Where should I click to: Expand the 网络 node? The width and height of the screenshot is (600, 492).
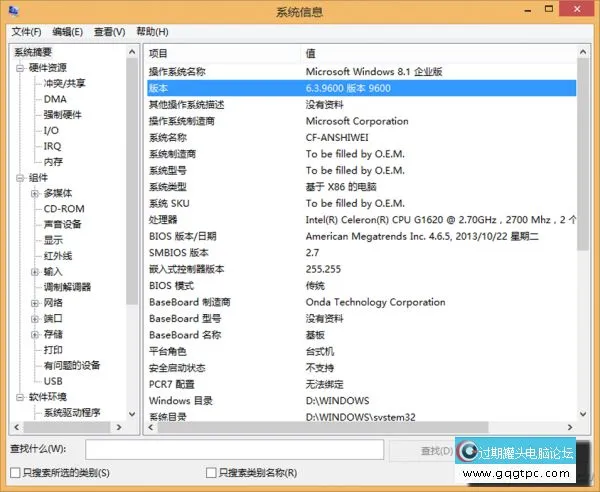point(35,303)
